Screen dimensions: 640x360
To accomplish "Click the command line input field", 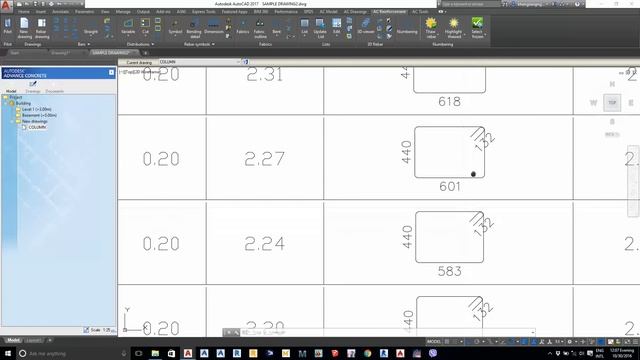I will (x=384, y=332).
